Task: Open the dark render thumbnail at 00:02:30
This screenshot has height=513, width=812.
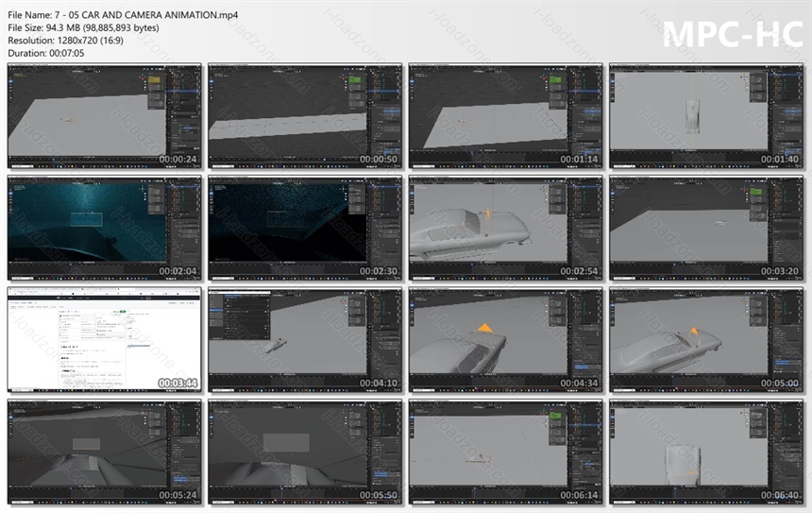Action: pyautogui.click(x=305, y=228)
